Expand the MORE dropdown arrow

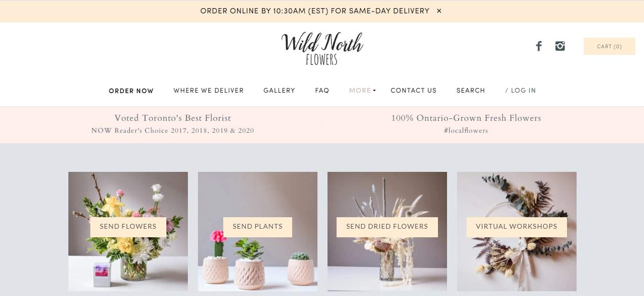click(x=374, y=90)
